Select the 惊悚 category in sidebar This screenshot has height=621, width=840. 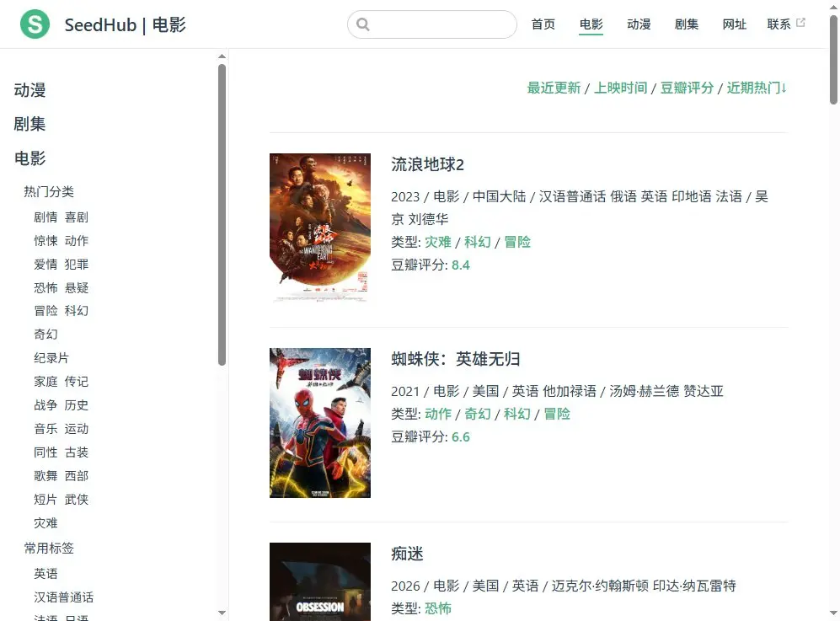point(45,241)
